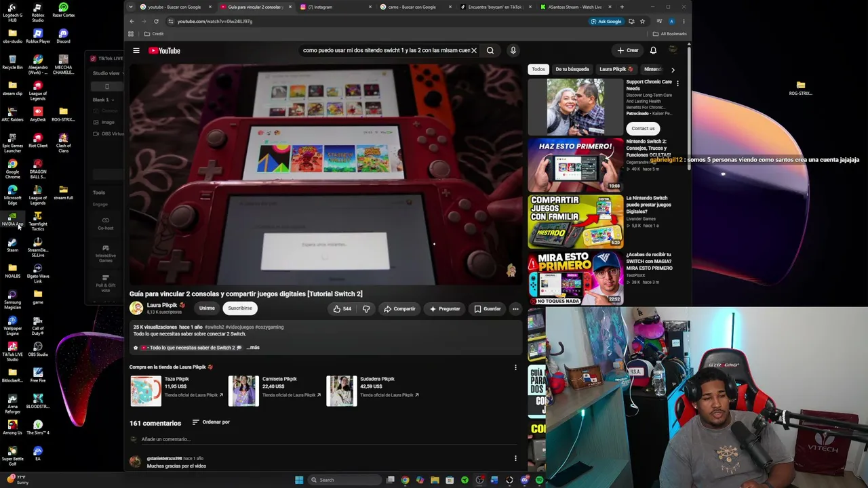This screenshot has height=488, width=868.
Task: Click the Unirme membership button
Action: [x=207, y=308]
